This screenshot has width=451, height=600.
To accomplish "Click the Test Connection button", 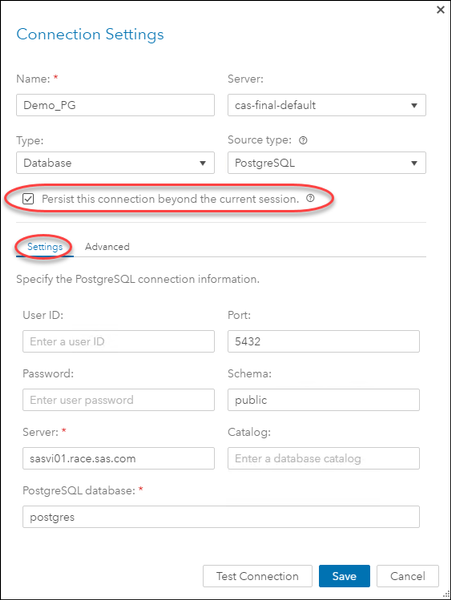I will 257,576.
